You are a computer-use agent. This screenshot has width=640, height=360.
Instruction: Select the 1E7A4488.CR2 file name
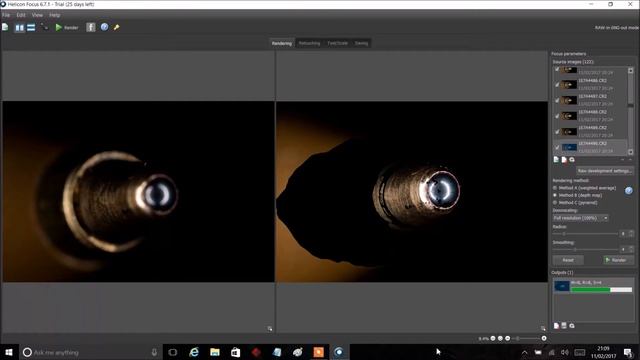click(592, 112)
